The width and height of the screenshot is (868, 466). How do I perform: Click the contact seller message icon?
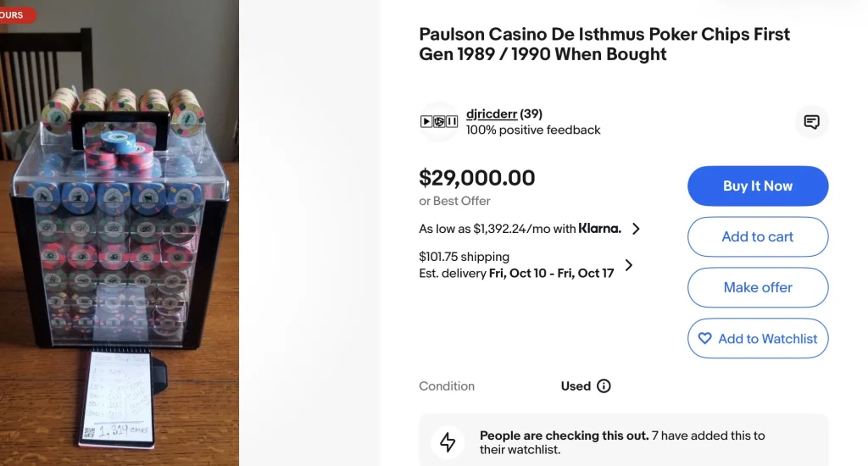click(x=811, y=122)
